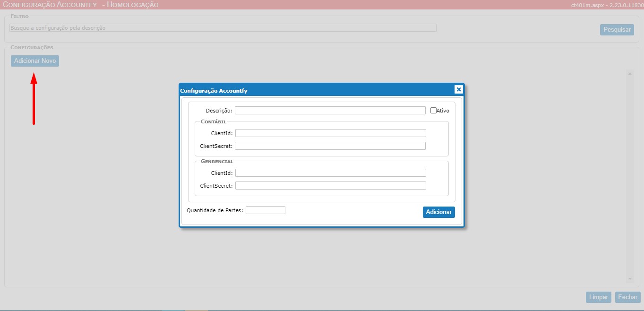The height and width of the screenshot is (311, 644).
Task: Focus the Descrição input field
Action: point(330,111)
